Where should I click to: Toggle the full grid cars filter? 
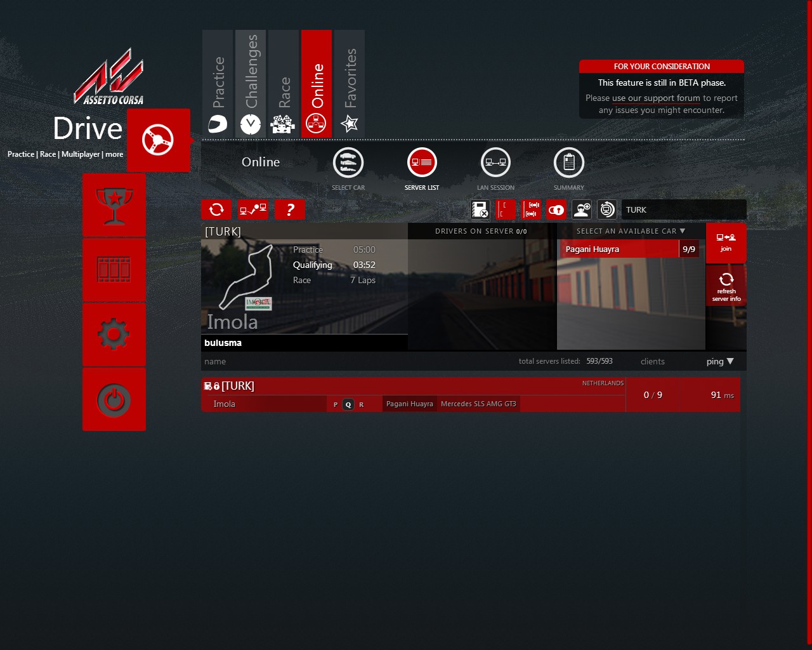[x=532, y=209]
